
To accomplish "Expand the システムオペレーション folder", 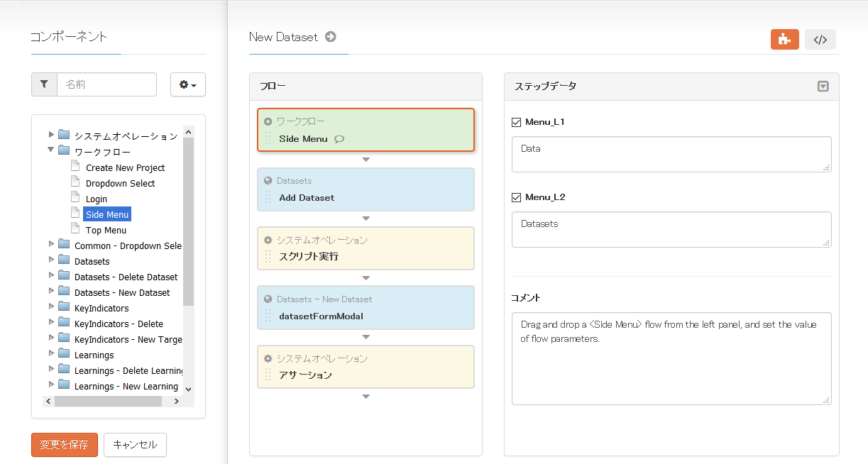I will (x=51, y=135).
